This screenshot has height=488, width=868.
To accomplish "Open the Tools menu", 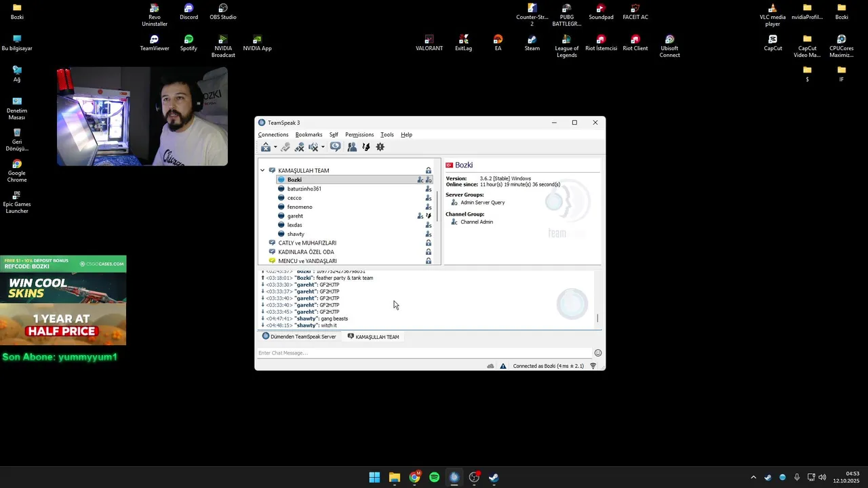I will [387, 135].
